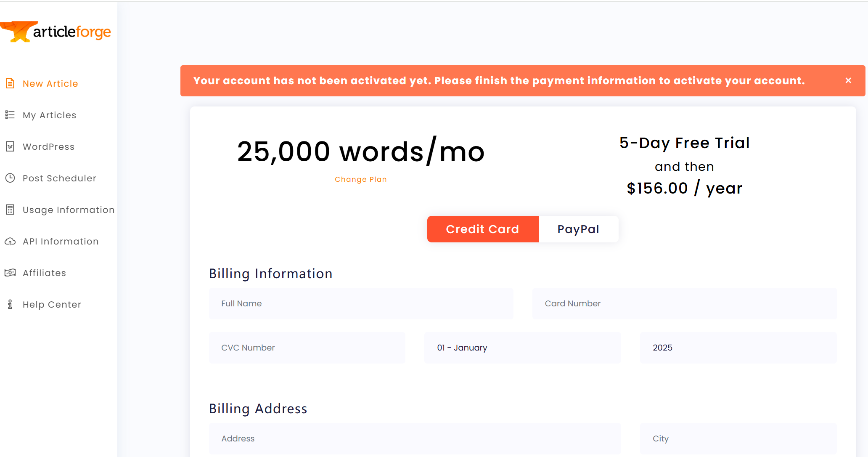Click the API Information cloud icon
Image resolution: width=868 pixels, height=457 pixels.
[x=10, y=241]
